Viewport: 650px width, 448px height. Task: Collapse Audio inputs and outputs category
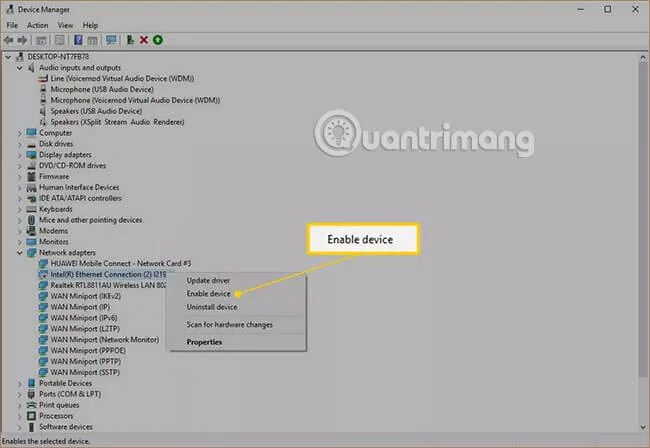[x=19, y=68]
